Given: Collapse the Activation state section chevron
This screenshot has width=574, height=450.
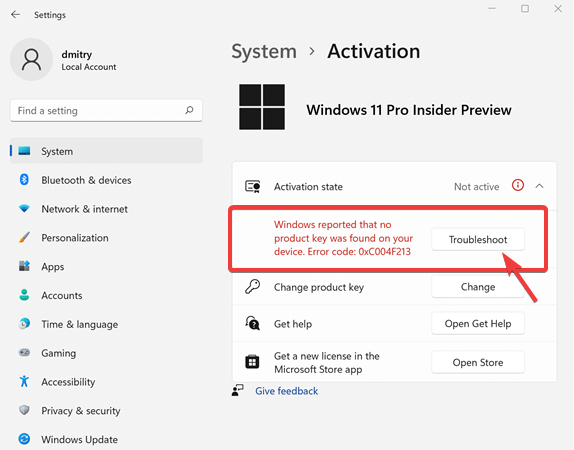Looking at the screenshot, I should pyautogui.click(x=539, y=186).
